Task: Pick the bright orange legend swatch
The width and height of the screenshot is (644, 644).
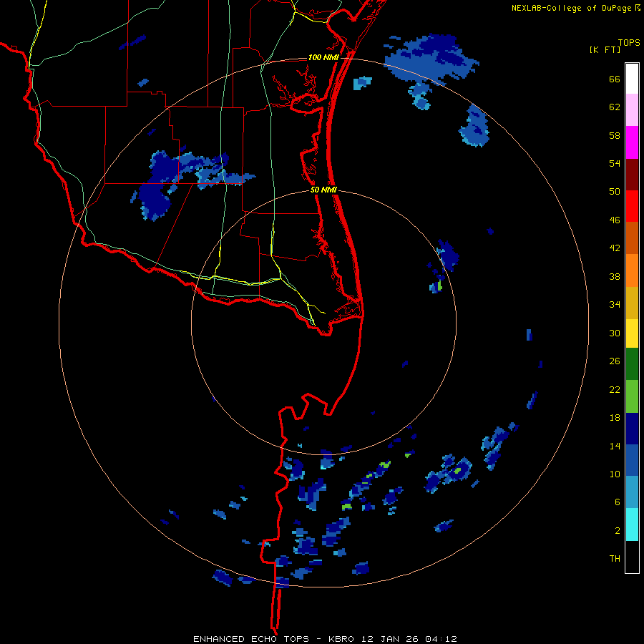Action: coord(632,270)
